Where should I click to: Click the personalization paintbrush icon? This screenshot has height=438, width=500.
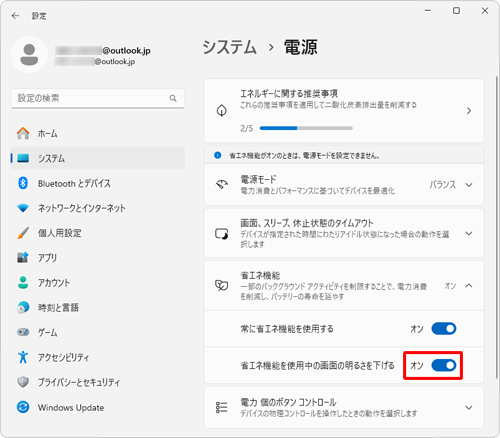[23, 233]
